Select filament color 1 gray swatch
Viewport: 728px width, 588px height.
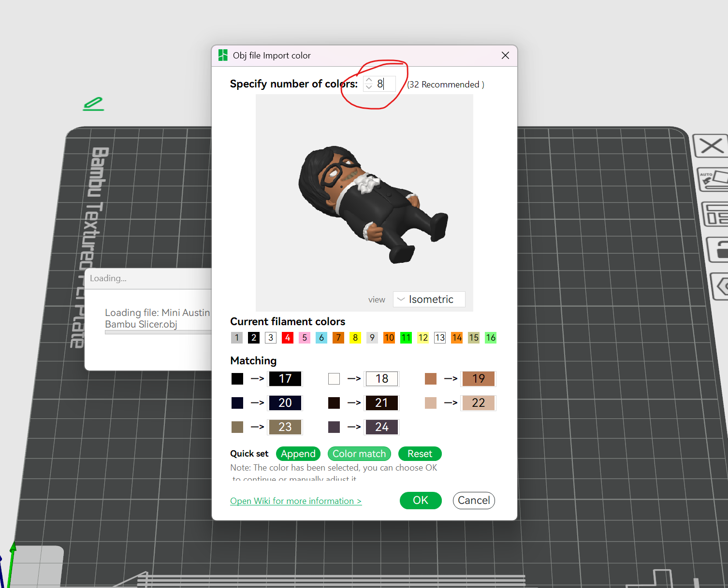tap(237, 338)
